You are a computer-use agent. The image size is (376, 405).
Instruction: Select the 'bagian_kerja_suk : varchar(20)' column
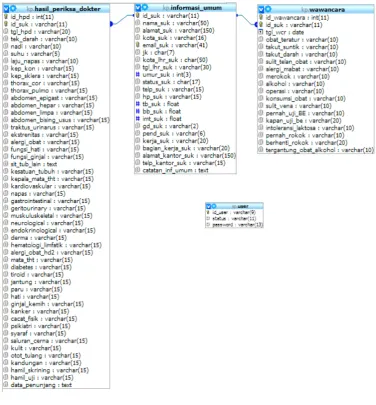tap(186, 148)
